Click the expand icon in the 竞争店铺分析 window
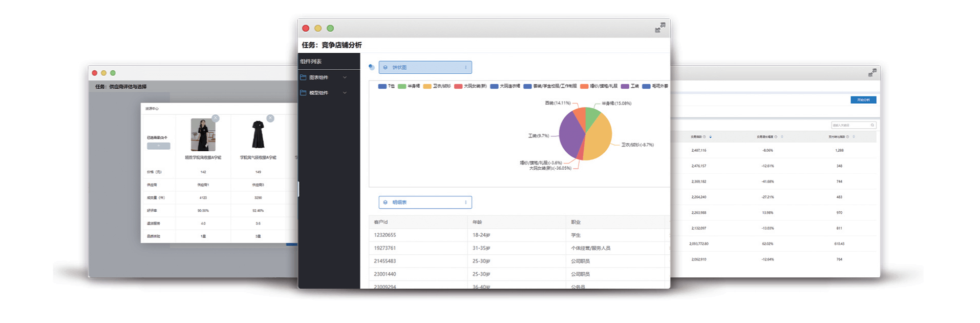The width and height of the screenshot is (980, 323). [x=660, y=28]
